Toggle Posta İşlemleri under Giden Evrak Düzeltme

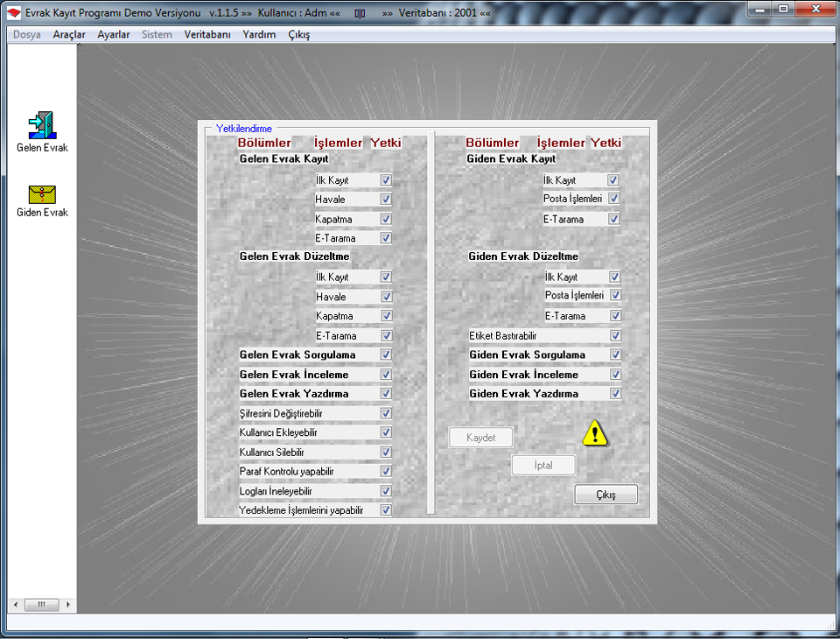coord(615,295)
